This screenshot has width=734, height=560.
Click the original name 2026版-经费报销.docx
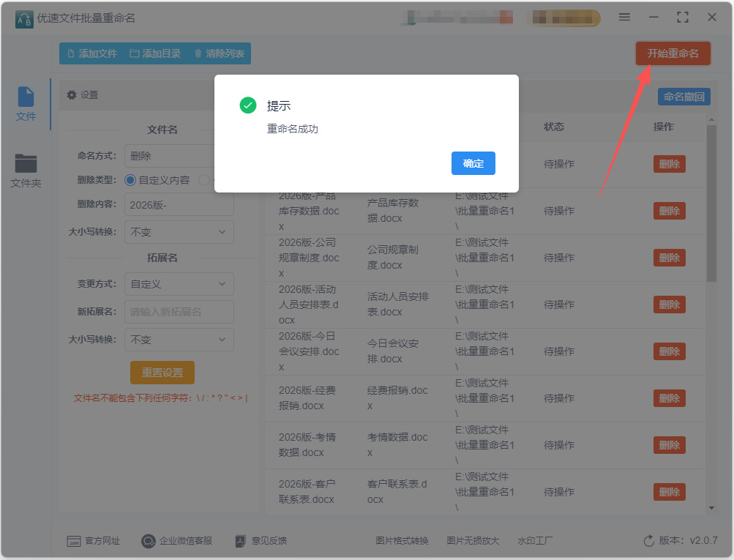click(307, 398)
